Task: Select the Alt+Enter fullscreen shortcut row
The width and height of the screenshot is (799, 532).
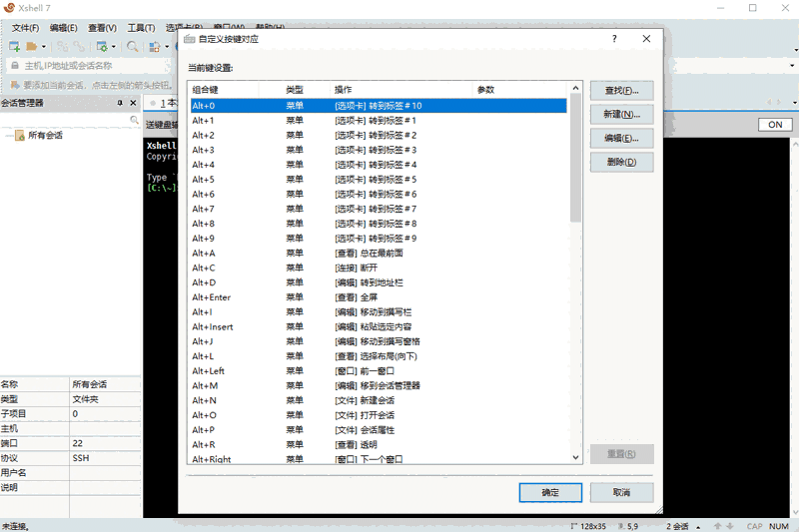Action: (379, 297)
